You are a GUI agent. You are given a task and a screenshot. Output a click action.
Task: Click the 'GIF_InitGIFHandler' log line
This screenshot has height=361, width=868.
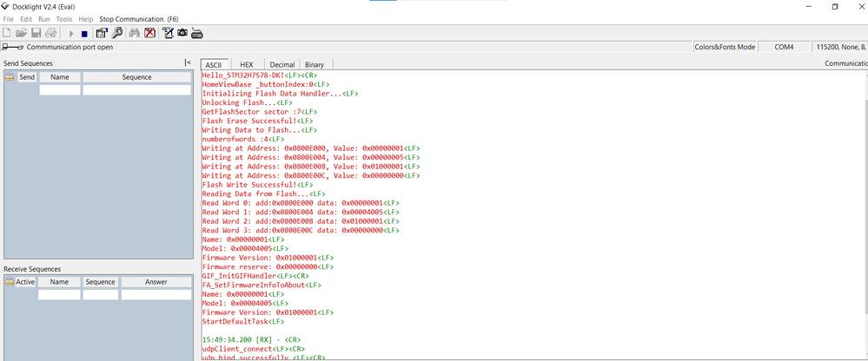(255, 275)
